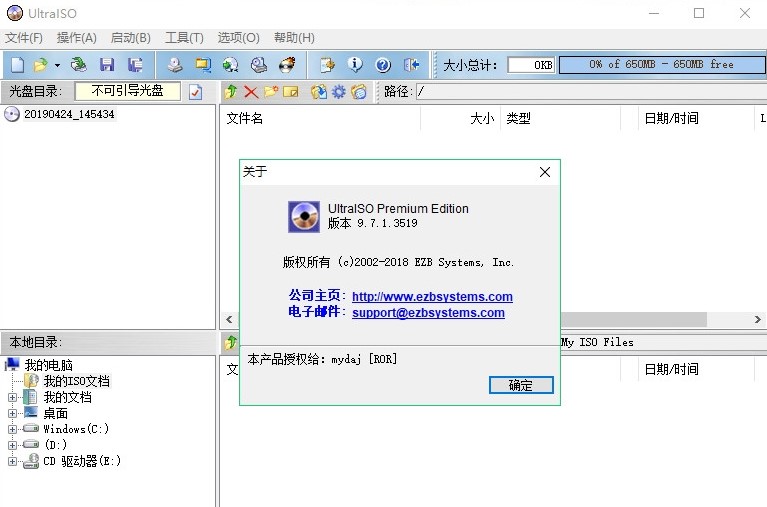Click the Make CD/DVD image drive icon
Viewport: 767px width, 507px height.
click(175, 65)
